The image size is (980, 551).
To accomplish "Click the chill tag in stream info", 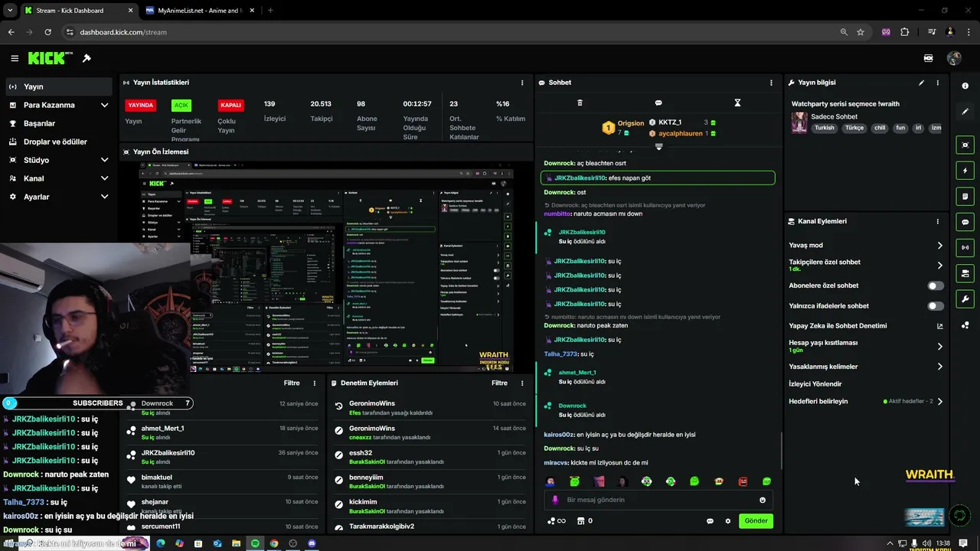I will point(879,128).
